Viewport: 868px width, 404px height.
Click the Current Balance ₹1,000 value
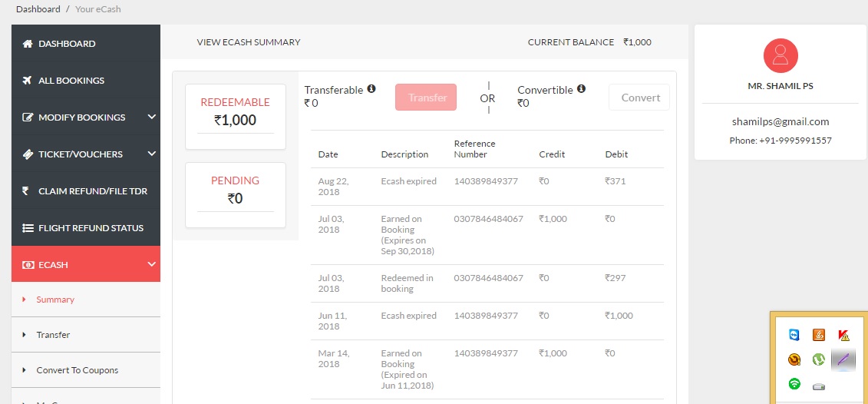[x=637, y=42]
